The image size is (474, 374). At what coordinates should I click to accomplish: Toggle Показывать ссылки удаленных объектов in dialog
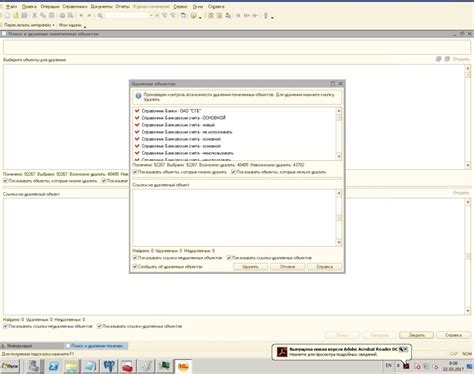pos(229,258)
